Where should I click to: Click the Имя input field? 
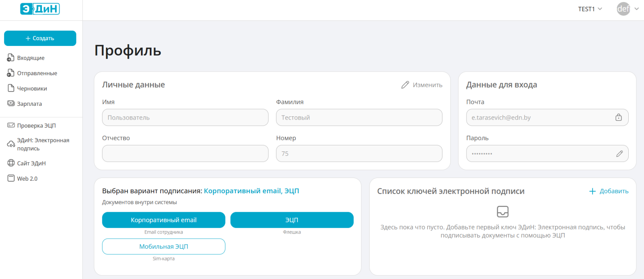tap(185, 118)
